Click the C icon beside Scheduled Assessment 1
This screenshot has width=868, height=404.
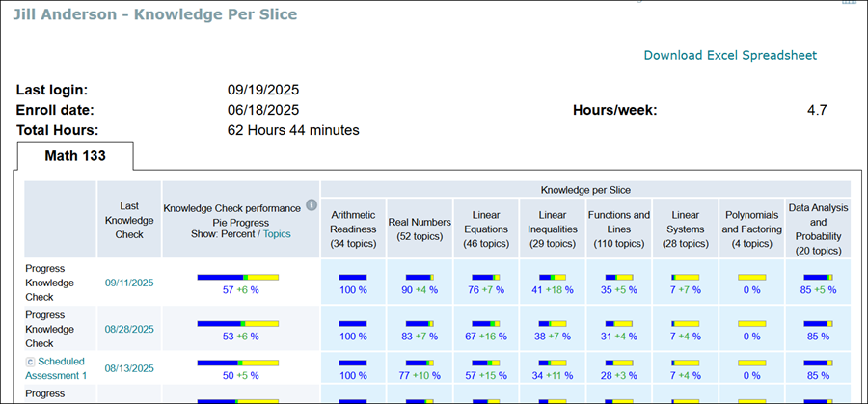tap(30, 362)
